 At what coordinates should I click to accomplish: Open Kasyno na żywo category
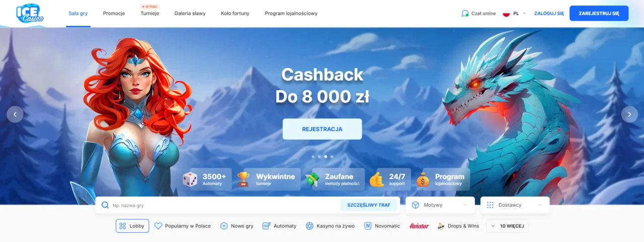330,226
